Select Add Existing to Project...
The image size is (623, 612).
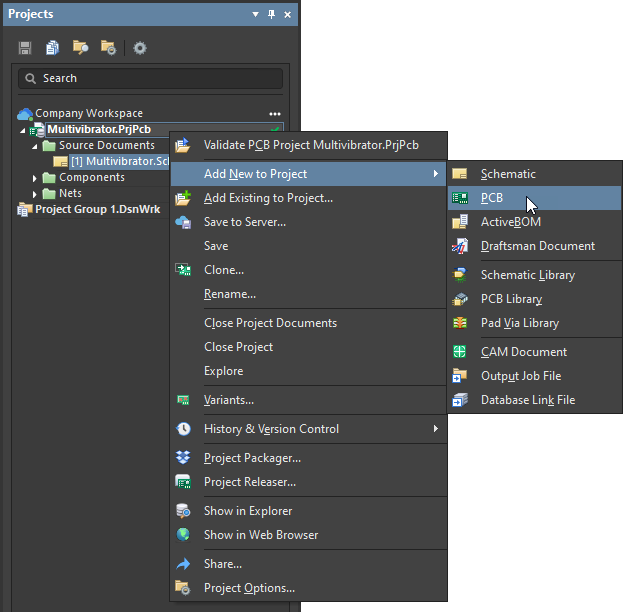[x=309, y=198]
